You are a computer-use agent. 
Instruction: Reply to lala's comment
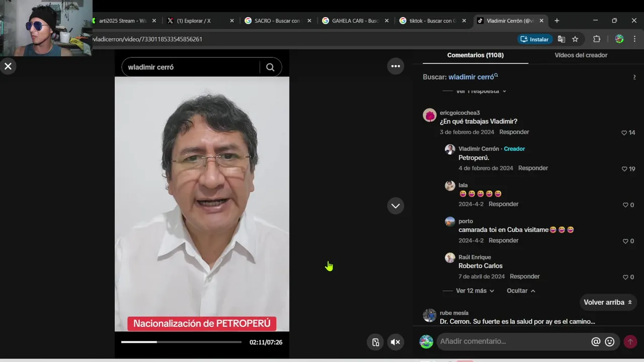[x=503, y=204]
